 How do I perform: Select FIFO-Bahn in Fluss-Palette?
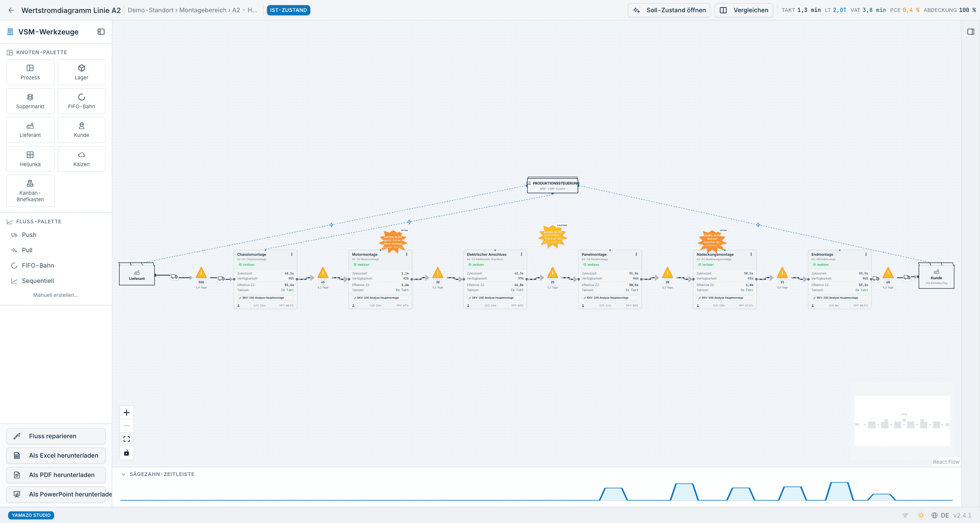56,266
